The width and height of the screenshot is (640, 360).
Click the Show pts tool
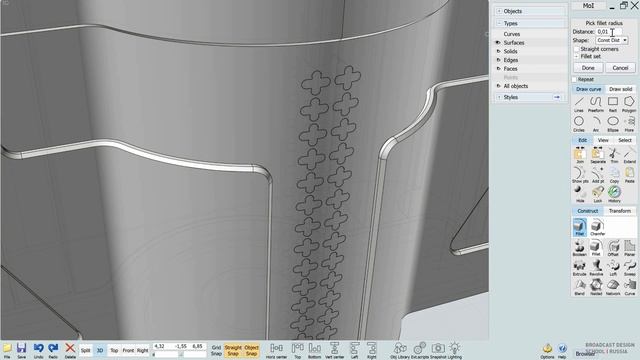pos(580,175)
